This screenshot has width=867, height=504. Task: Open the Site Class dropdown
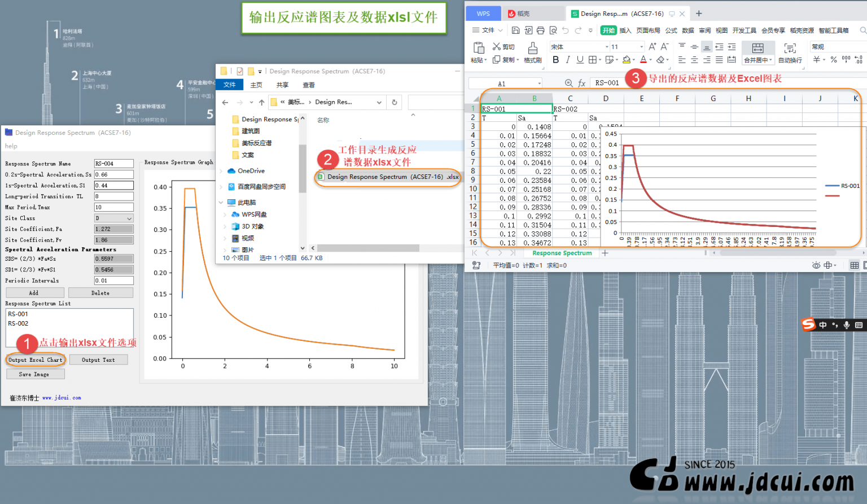[128, 218]
